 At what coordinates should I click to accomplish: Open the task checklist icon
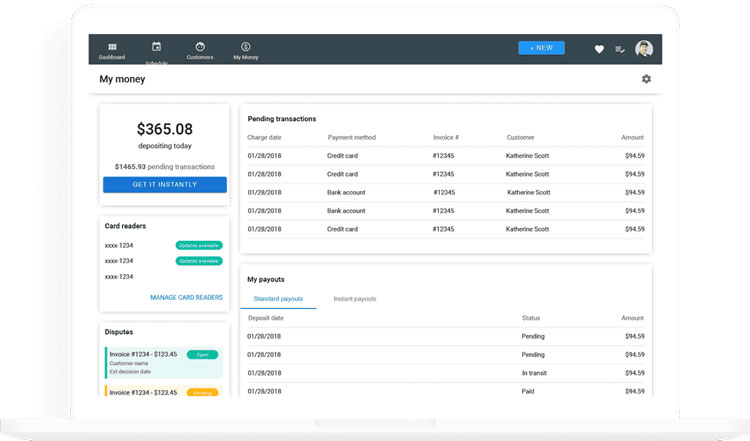click(620, 49)
